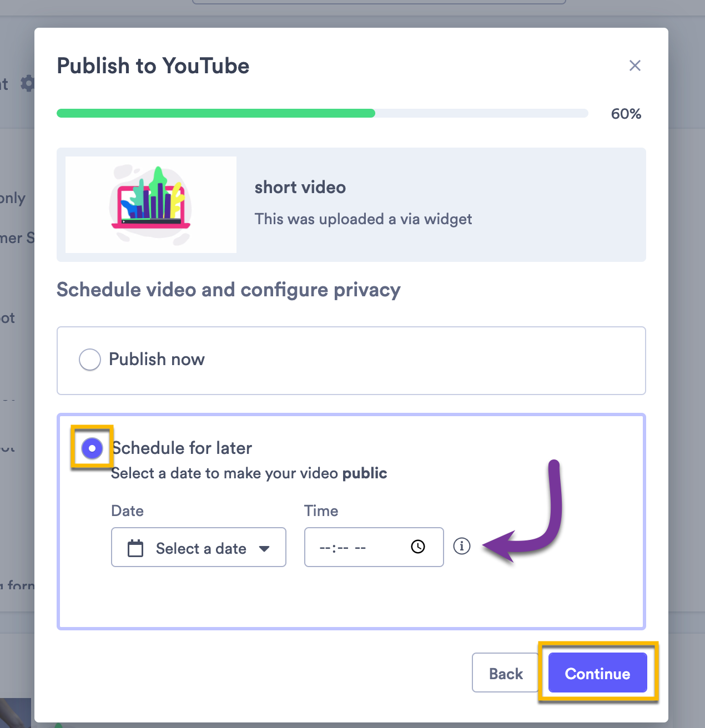
Task: Click the settings gear icon behind dialog
Action: click(27, 84)
